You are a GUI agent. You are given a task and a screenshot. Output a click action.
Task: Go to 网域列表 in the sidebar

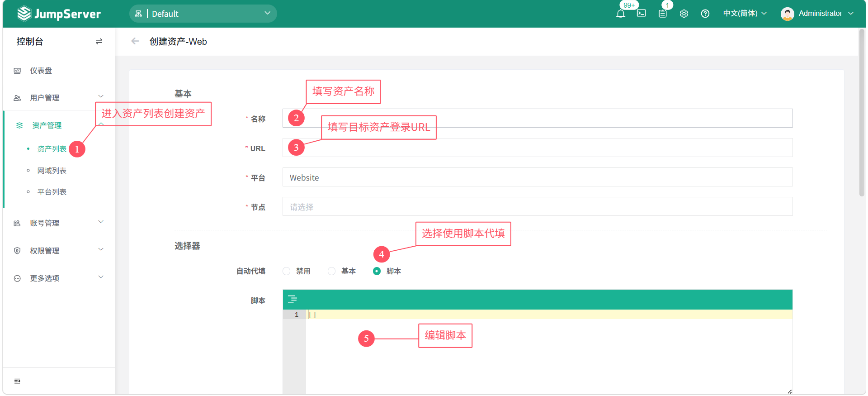(x=52, y=171)
